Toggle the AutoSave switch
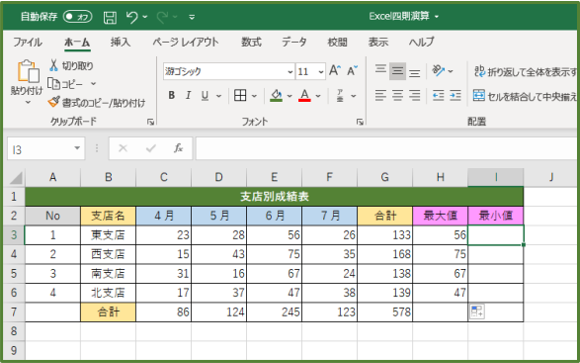Screen dimensions: 580x363 pyautogui.click(x=77, y=17)
